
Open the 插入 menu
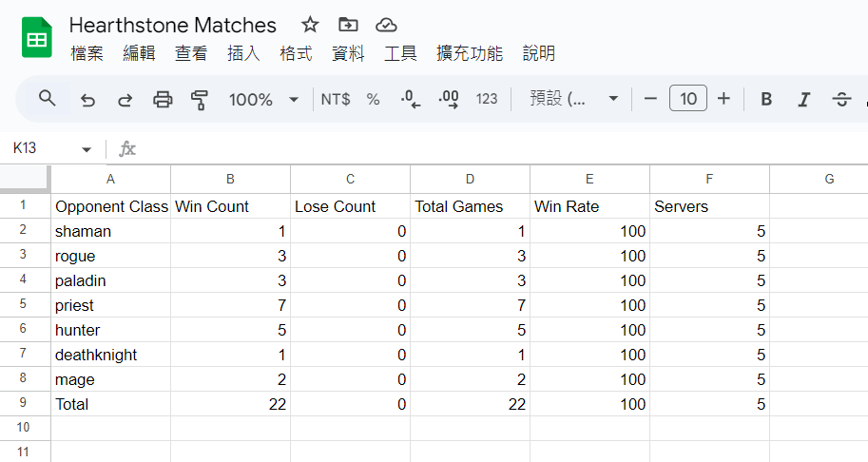coord(243,53)
